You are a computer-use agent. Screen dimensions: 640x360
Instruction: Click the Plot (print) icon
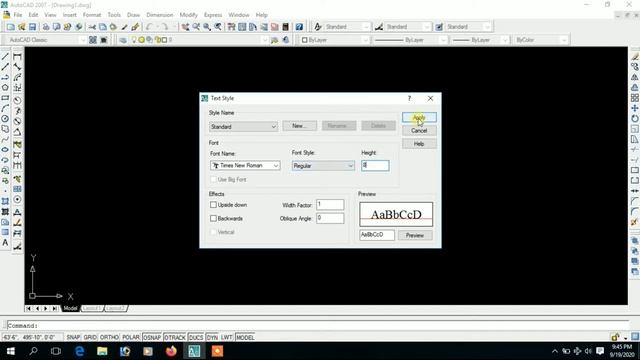click(46, 27)
